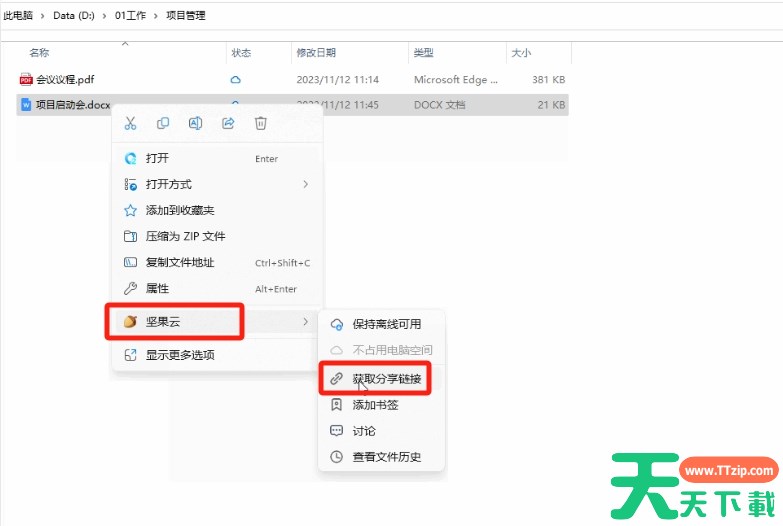The image size is (783, 526).
Task: Click the Copy icon in context menu
Action: (163, 123)
